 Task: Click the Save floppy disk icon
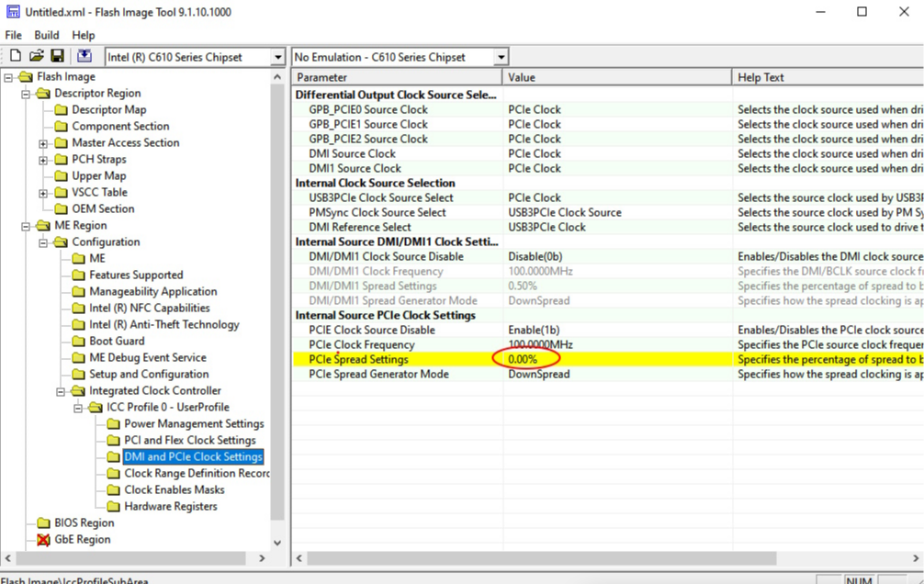[x=57, y=56]
